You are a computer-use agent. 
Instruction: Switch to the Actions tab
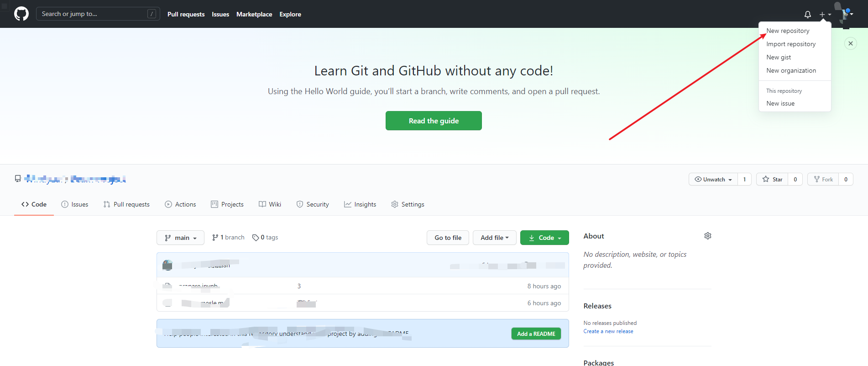(x=180, y=204)
